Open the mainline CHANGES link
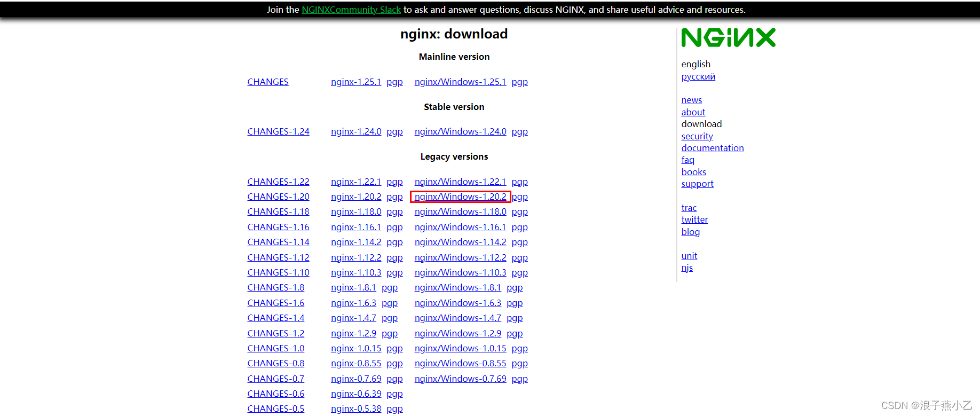This screenshot has width=980, height=416. click(268, 82)
